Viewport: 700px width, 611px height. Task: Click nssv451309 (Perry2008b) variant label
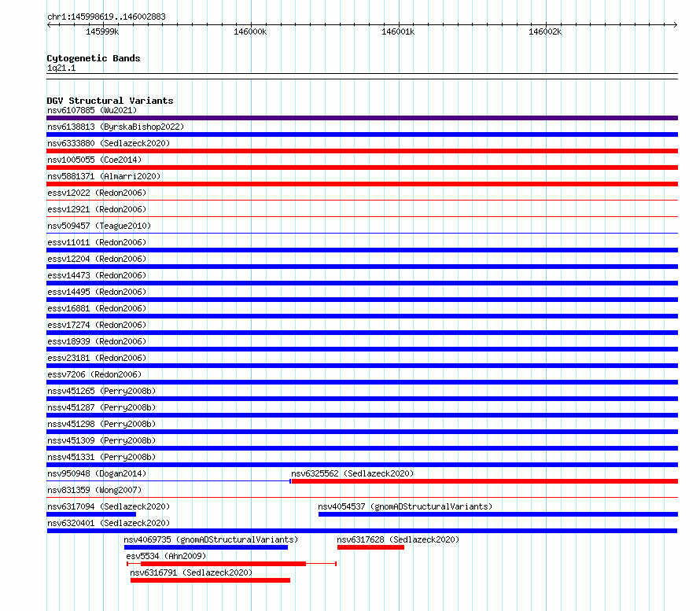[101, 440]
